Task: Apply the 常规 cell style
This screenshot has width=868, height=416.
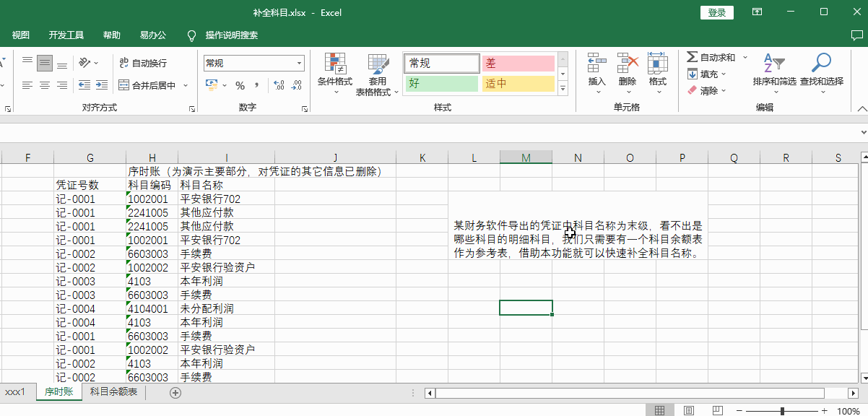Action: click(442, 64)
